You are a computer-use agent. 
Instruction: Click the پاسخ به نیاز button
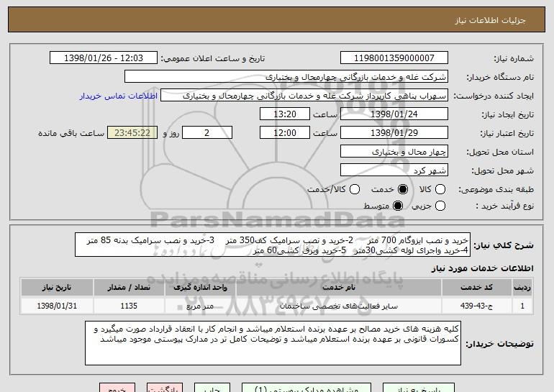point(419,388)
